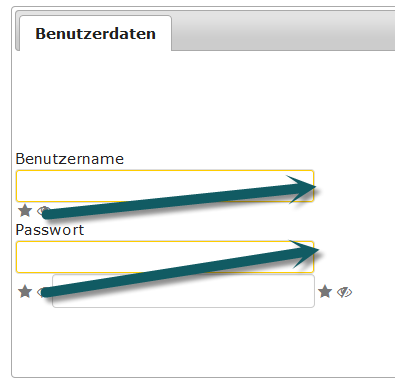Click the shaft of the lower teal arrow
Image resolution: width=395 pixels, height=386 pixels.
pos(167,273)
